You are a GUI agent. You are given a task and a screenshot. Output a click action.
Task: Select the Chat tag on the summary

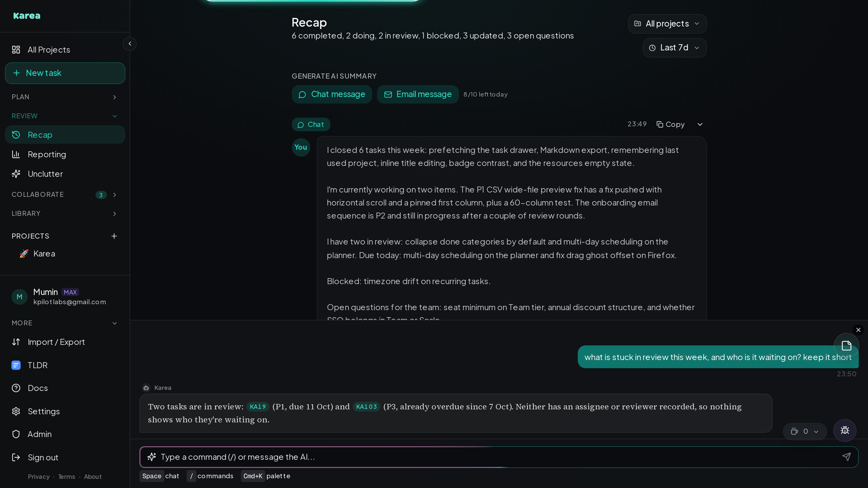(x=311, y=124)
